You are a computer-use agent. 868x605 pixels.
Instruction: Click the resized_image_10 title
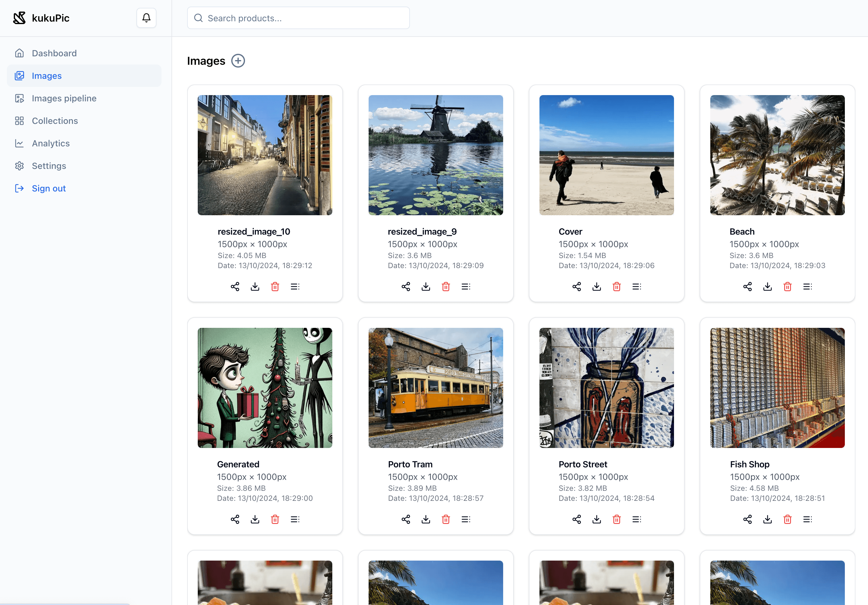(254, 232)
